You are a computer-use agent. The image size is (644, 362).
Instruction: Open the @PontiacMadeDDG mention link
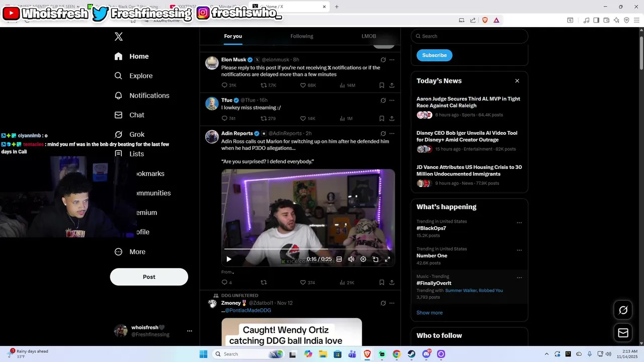248,311
